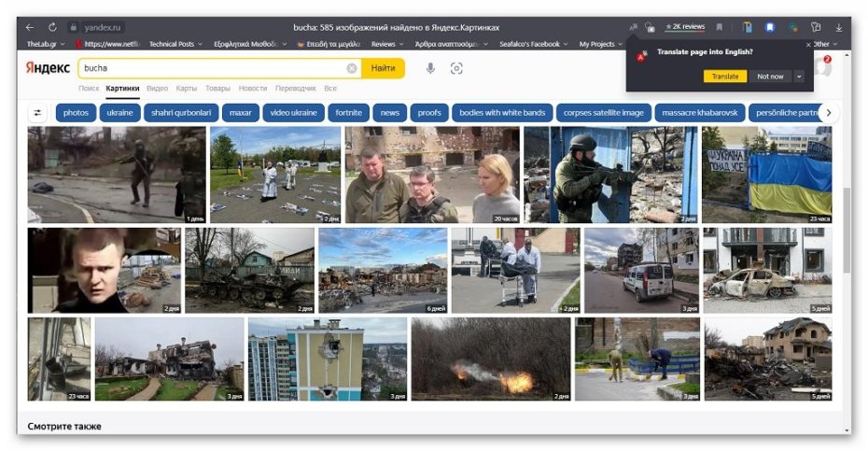This screenshot has width=868, height=451.
Task: Select bodies with white bands chip
Action: tap(502, 112)
